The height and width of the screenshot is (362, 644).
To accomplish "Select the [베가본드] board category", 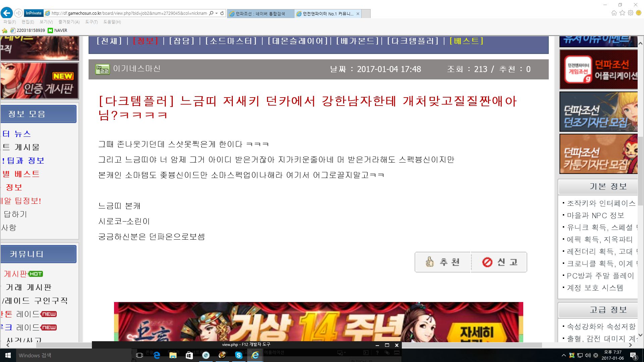I will tap(357, 41).
